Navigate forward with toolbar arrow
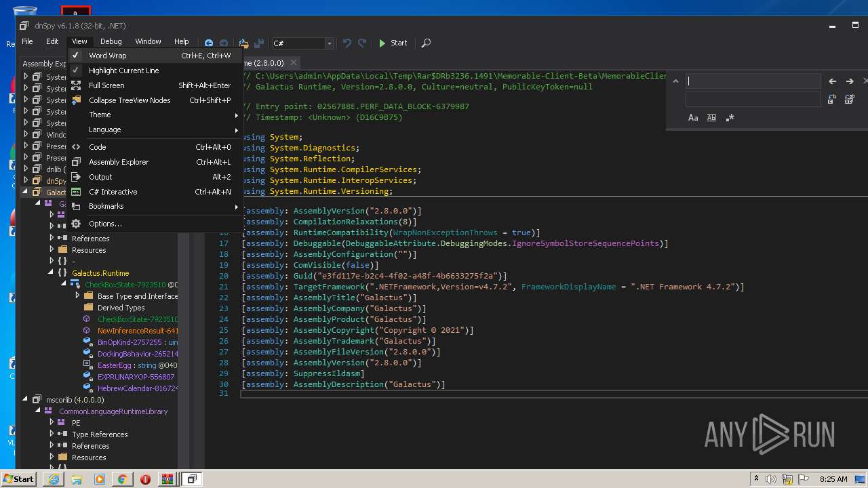Viewport: 868px width, 488px height. [x=224, y=43]
